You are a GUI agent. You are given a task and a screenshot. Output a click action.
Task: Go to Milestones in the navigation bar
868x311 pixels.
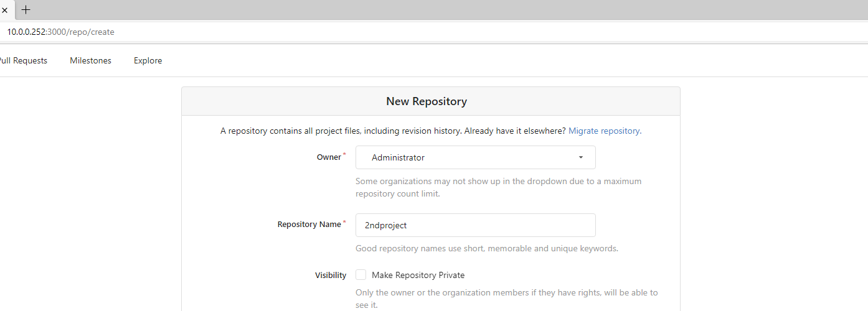[90, 60]
